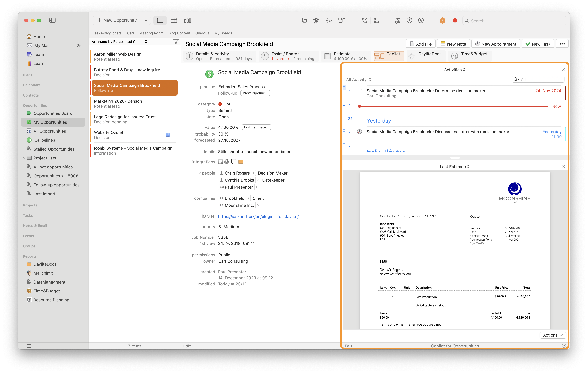The height and width of the screenshot is (373, 588).
Task: Open the folder integration icon
Action: click(241, 162)
